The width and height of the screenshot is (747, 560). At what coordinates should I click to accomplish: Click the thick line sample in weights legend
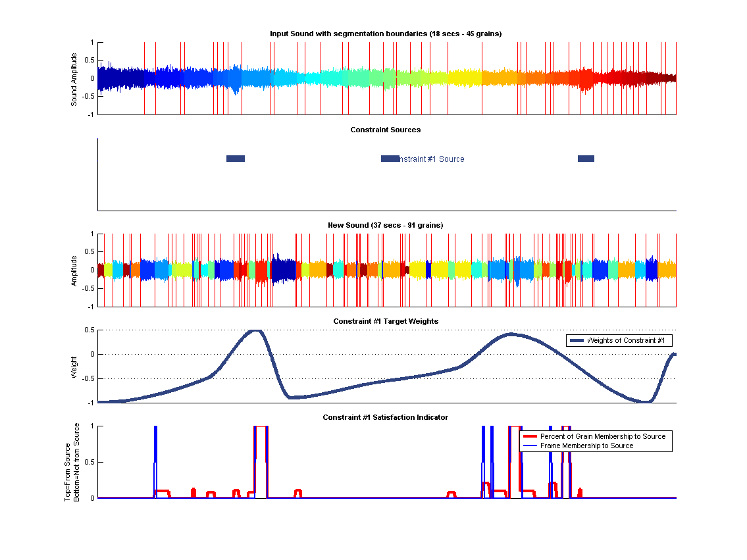coord(577,340)
